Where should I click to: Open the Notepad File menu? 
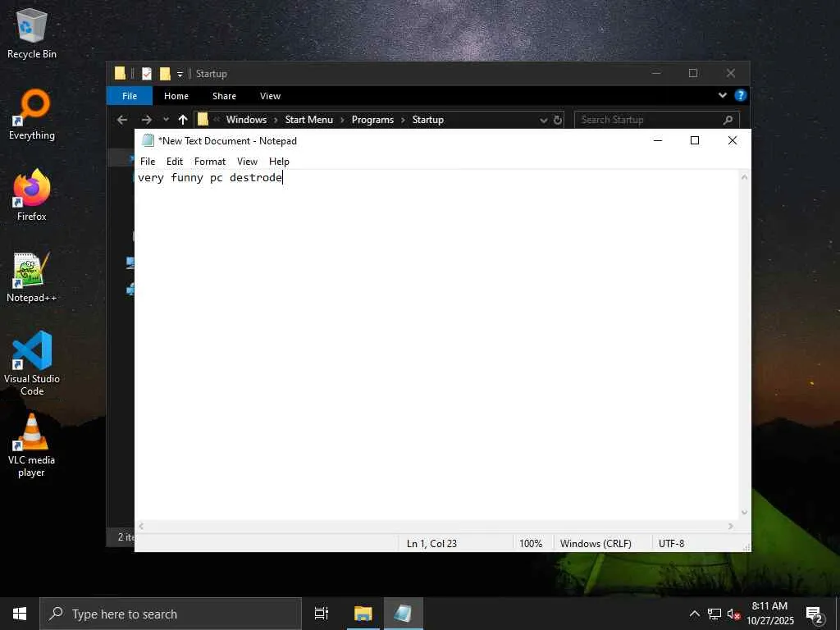[148, 162]
